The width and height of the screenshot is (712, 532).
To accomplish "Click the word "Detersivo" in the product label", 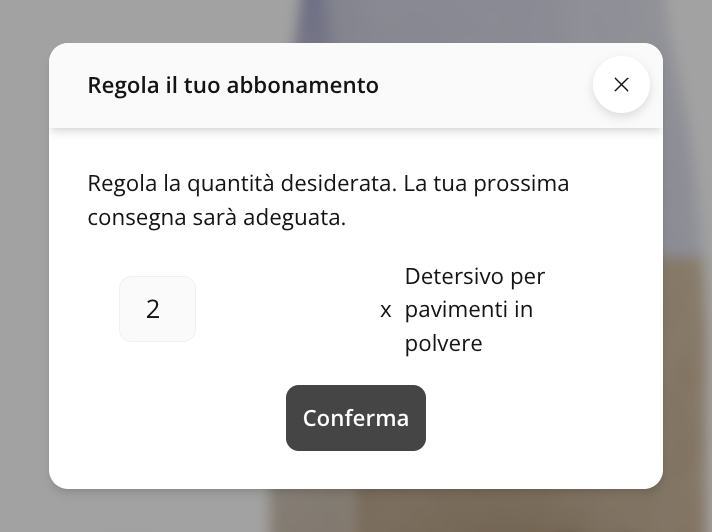I will pos(449,276).
